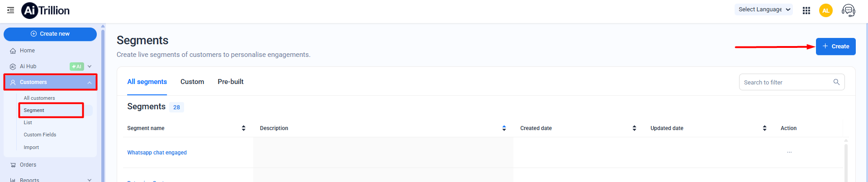The height and width of the screenshot is (182, 868).
Task: Collapse the Customers sidebar section
Action: pos(90,83)
